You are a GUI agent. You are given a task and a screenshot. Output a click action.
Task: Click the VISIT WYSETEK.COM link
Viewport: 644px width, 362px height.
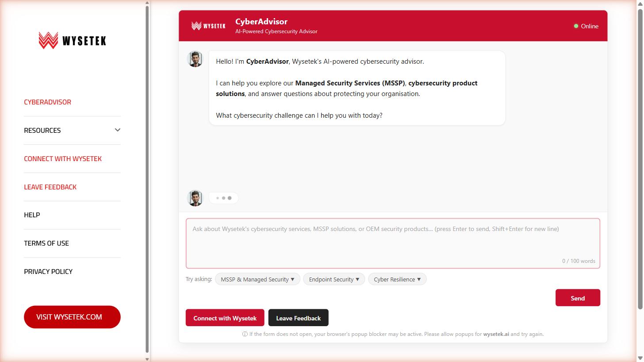[x=72, y=317]
